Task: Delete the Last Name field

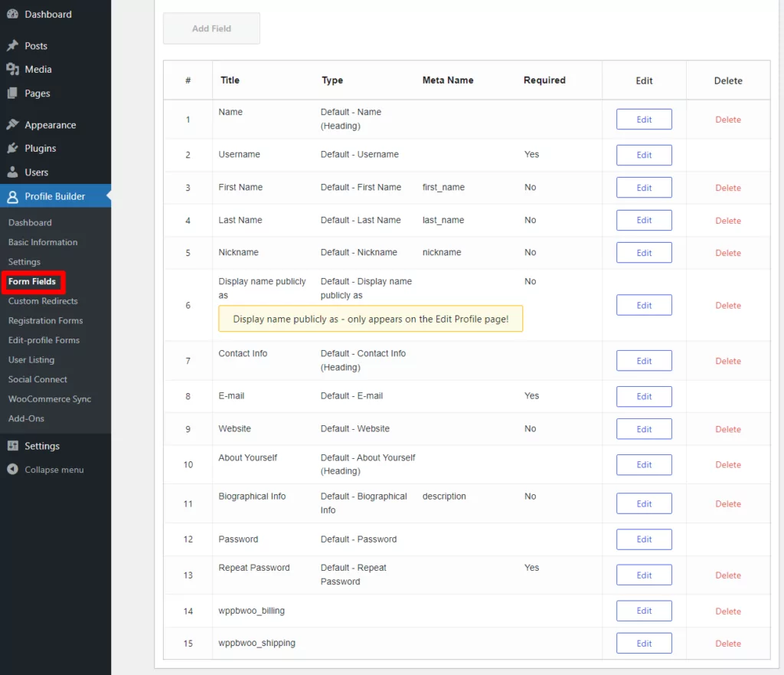Action: [728, 221]
